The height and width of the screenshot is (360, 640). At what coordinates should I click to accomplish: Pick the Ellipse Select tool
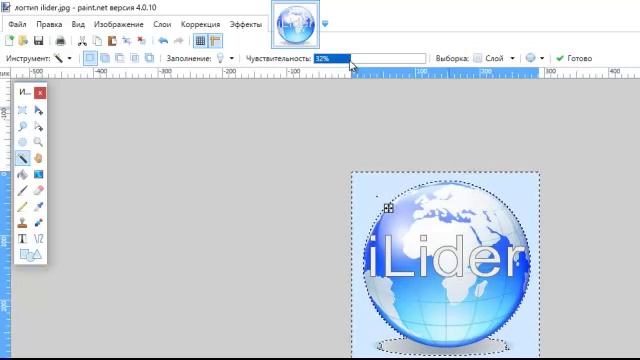[x=22, y=142]
